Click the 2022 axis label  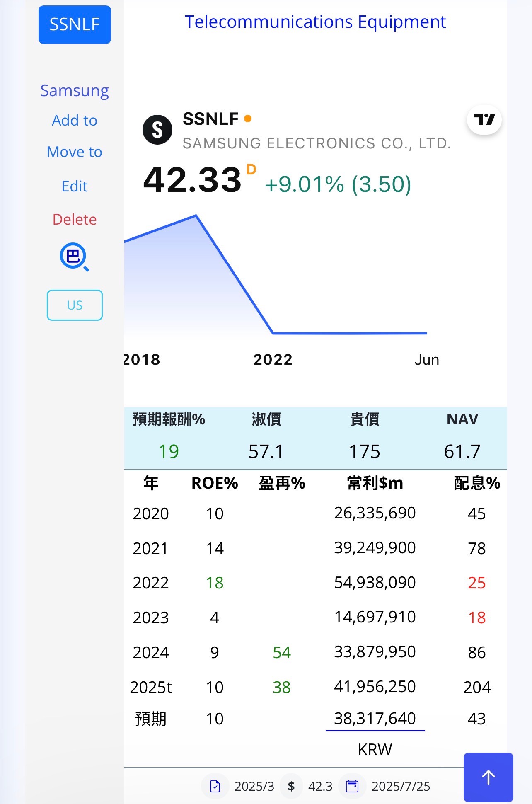click(273, 359)
